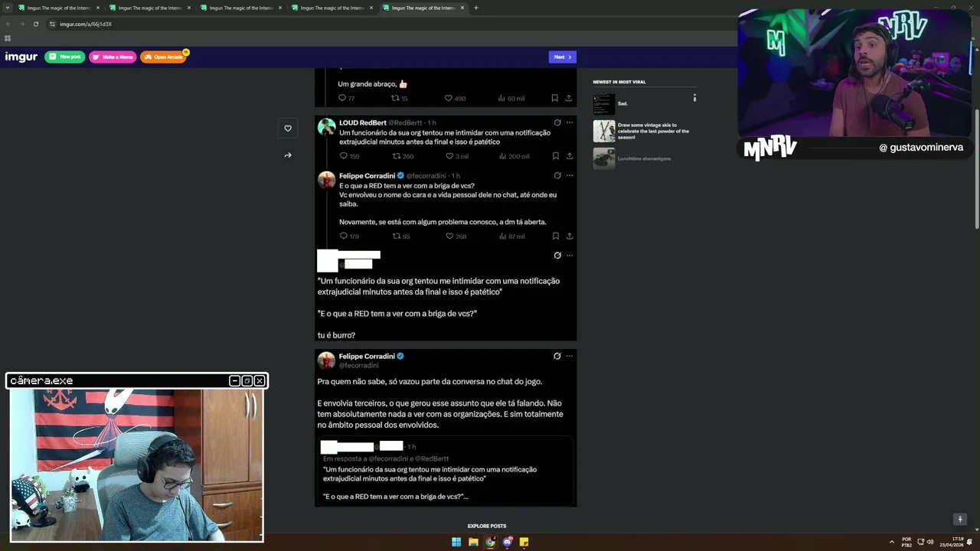Click the Chrome taskbar icon
This screenshot has height=551, width=980.
click(x=490, y=542)
